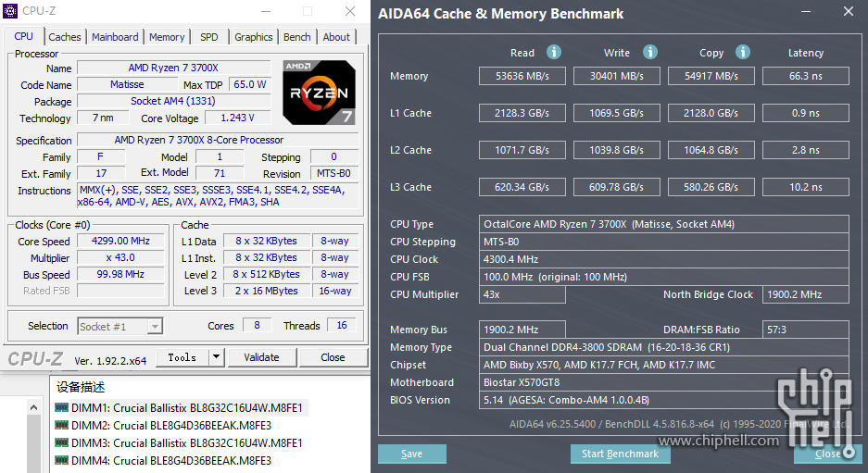Close CPU-Z window via title bar X
Viewport: 868px width, 473px height.
(x=350, y=11)
